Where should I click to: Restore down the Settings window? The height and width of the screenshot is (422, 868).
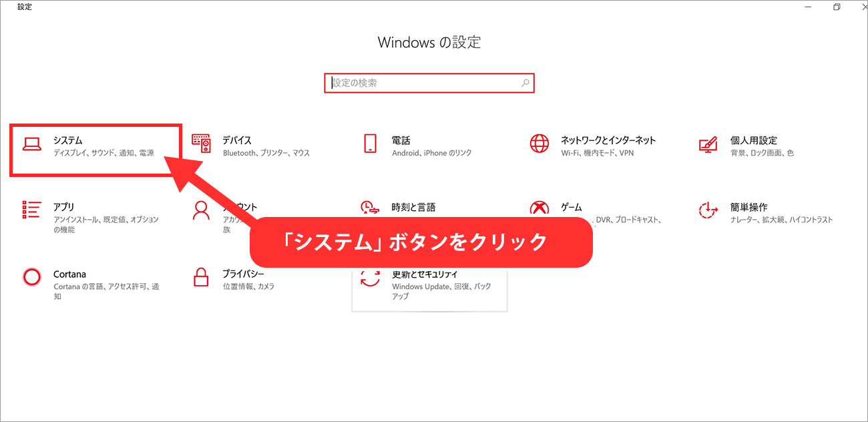837,7
